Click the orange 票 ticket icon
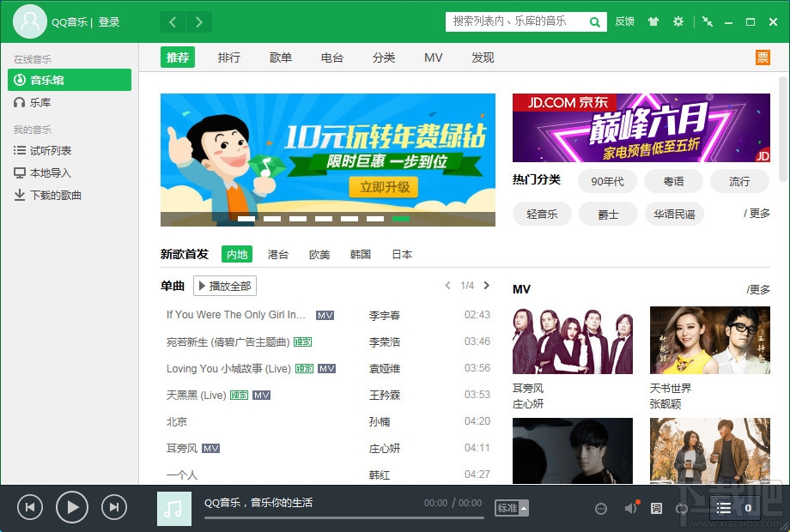790x532 pixels. (x=763, y=57)
